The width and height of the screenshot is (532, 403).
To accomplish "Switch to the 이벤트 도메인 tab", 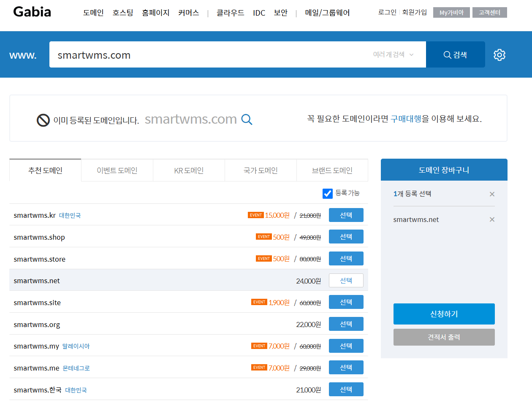I will point(117,170).
